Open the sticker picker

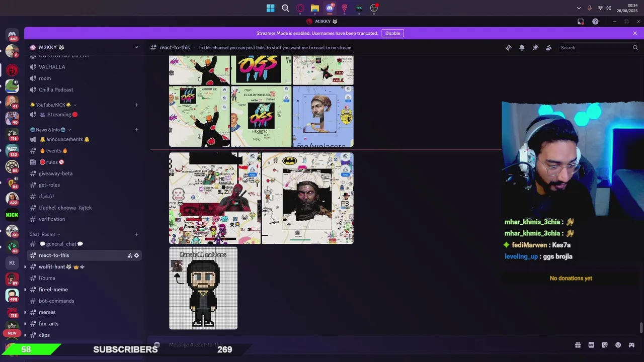pyautogui.click(x=605, y=345)
